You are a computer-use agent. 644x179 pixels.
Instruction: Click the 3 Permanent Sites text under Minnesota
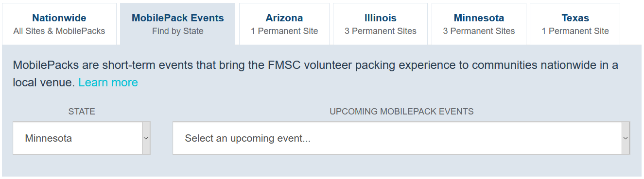tap(479, 31)
